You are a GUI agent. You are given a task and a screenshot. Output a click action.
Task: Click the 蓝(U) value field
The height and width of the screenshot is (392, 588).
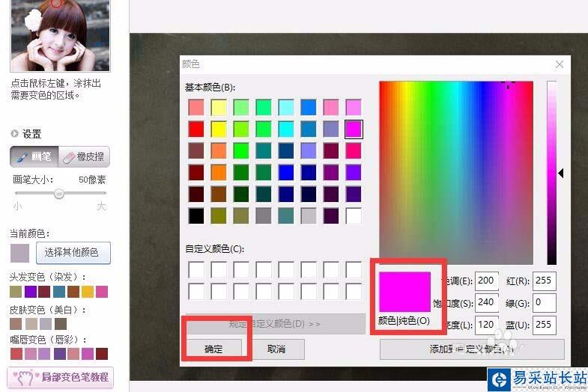tap(544, 325)
